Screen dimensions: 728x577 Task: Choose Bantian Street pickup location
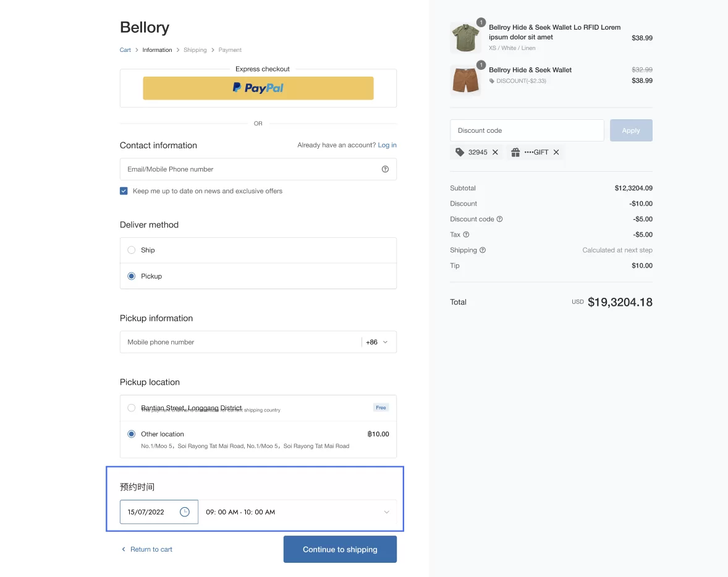pos(132,408)
